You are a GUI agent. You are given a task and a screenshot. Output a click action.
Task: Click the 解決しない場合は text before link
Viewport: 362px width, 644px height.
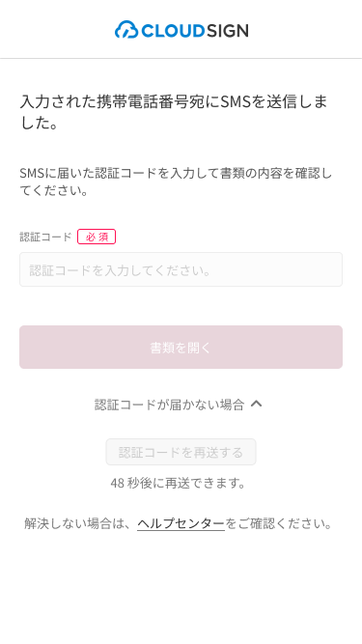click(x=80, y=523)
